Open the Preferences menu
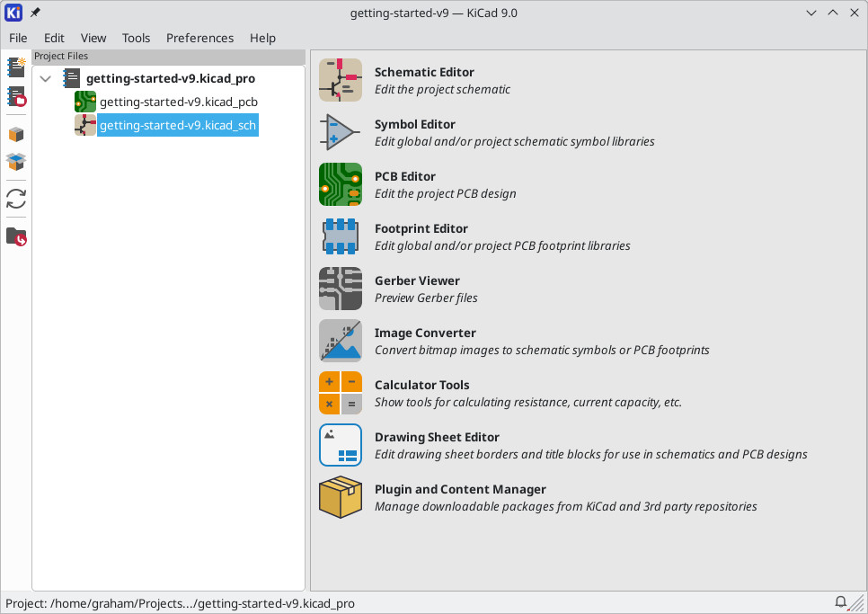This screenshot has height=614, width=868. coord(199,38)
